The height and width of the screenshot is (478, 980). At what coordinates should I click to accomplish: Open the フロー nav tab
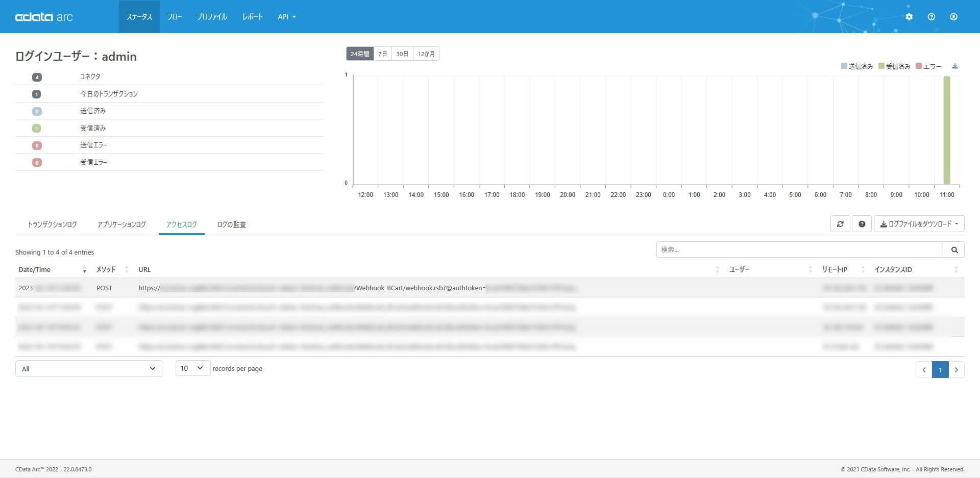coord(175,17)
